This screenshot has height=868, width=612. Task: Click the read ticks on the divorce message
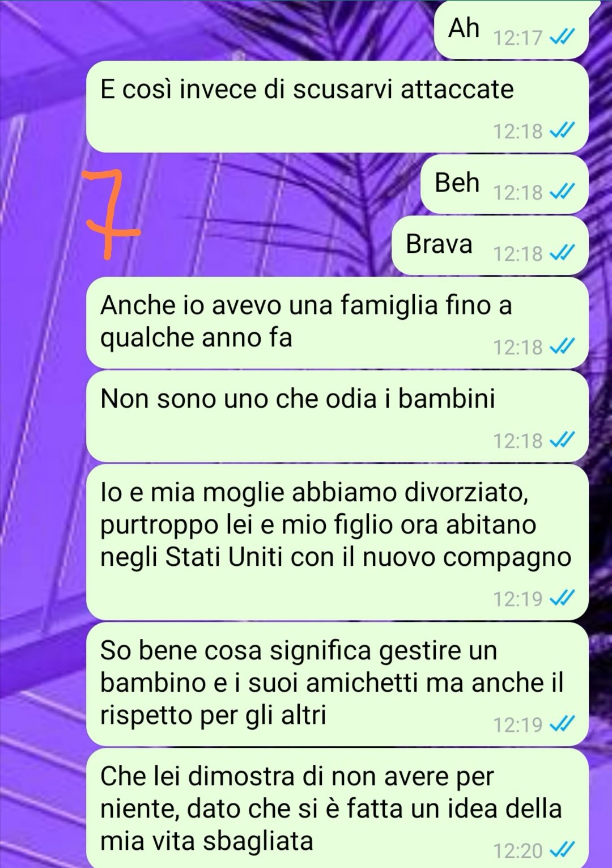pyautogui.click(x=563, y=598)
